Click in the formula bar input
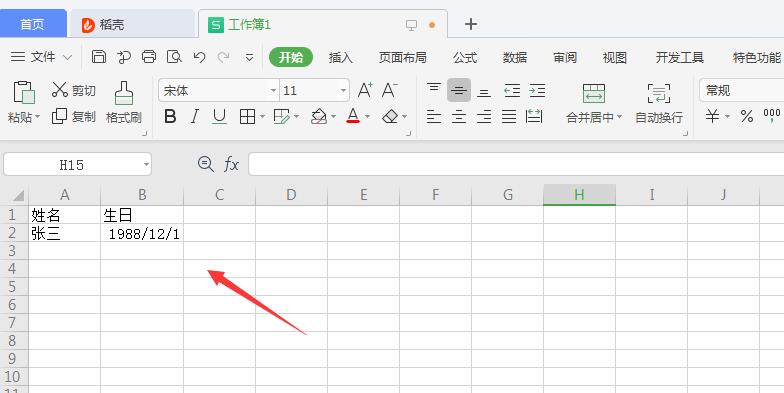 516,164
